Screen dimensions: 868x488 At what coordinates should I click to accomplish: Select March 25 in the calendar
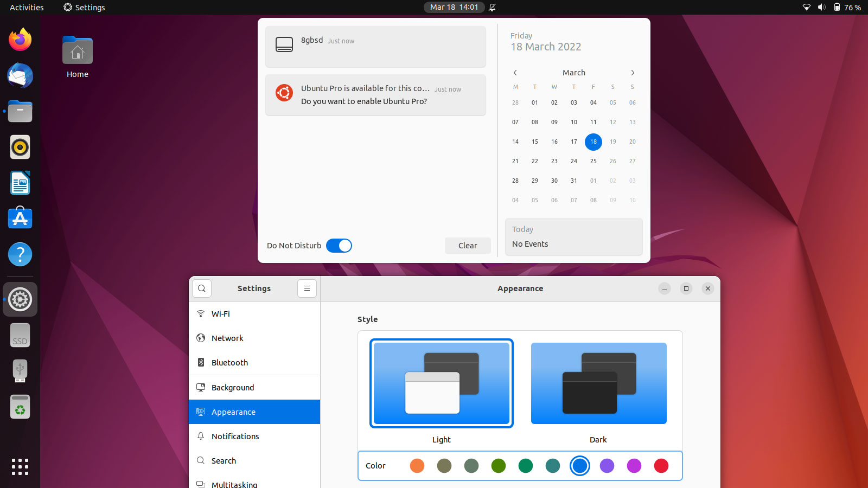[x=593, y=161]
